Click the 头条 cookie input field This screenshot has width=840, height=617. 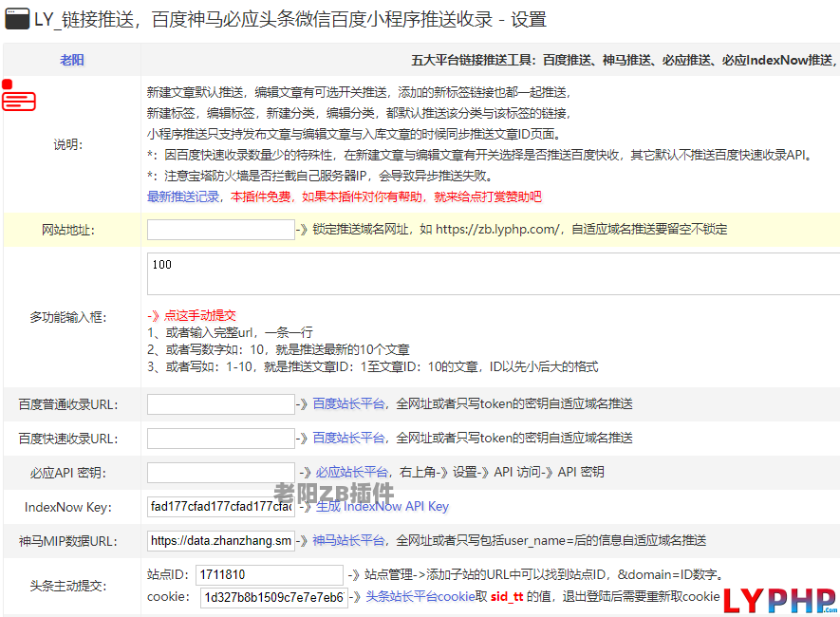click(x=273, y=598)
